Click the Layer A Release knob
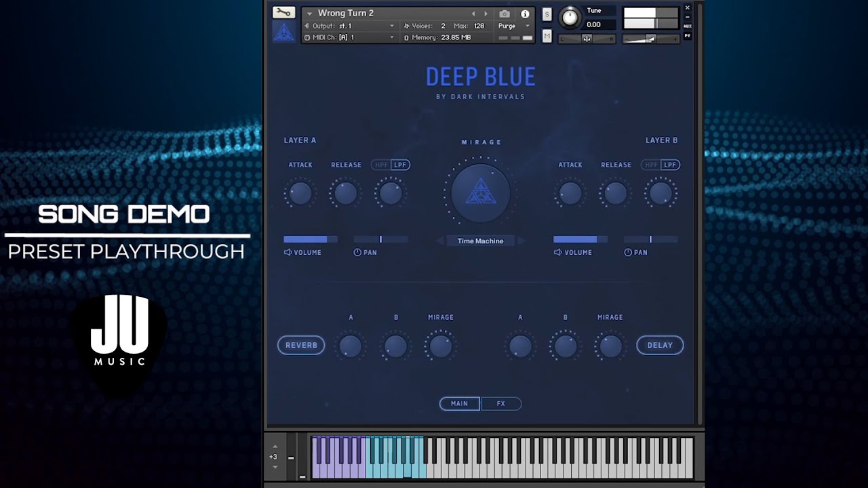 346,194
